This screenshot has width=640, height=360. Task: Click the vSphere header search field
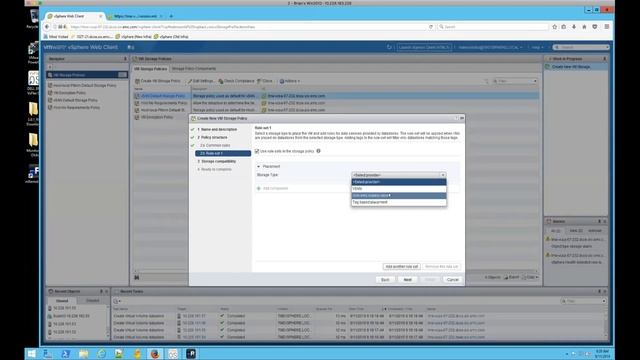tap(581, 47)
